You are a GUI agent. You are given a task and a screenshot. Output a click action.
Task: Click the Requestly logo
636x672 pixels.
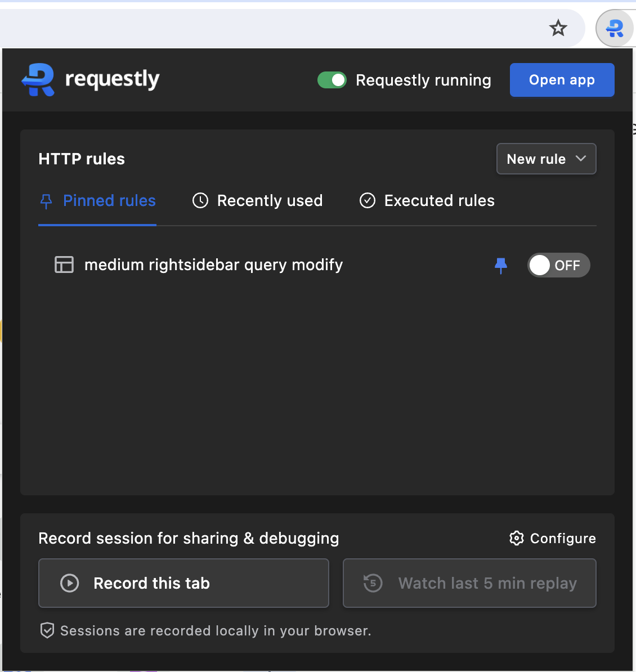[37, 79]
